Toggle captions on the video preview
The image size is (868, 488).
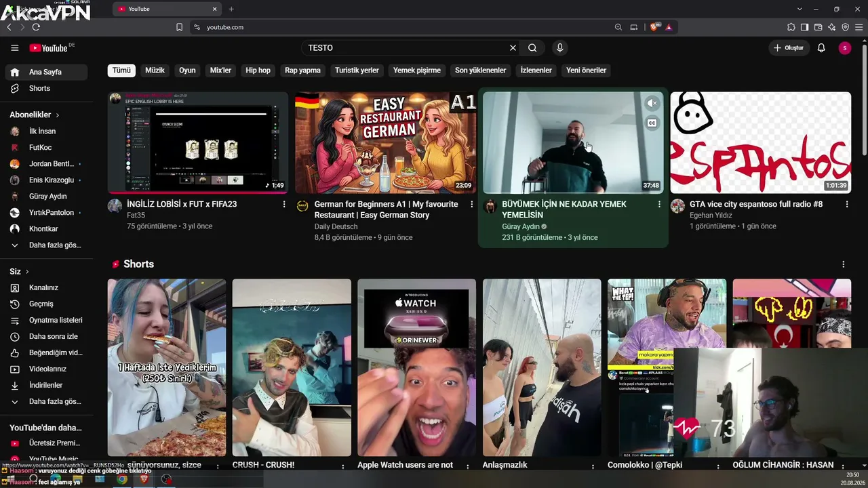652,123
